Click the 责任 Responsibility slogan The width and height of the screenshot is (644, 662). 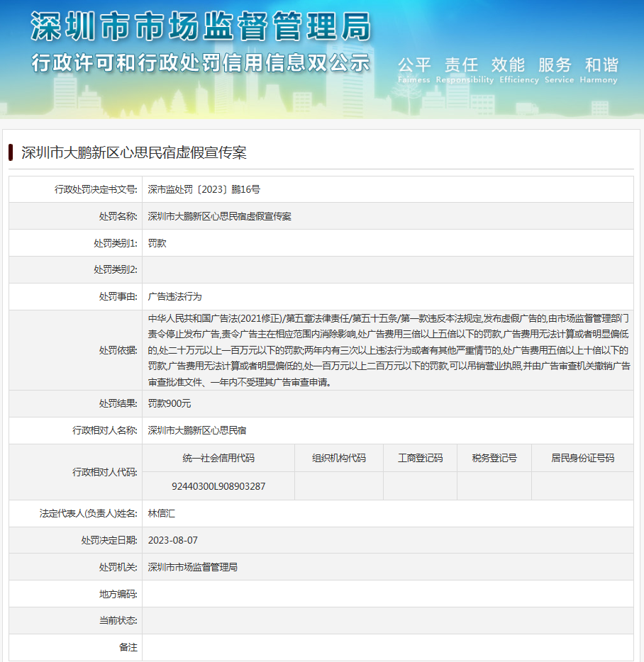465,70
